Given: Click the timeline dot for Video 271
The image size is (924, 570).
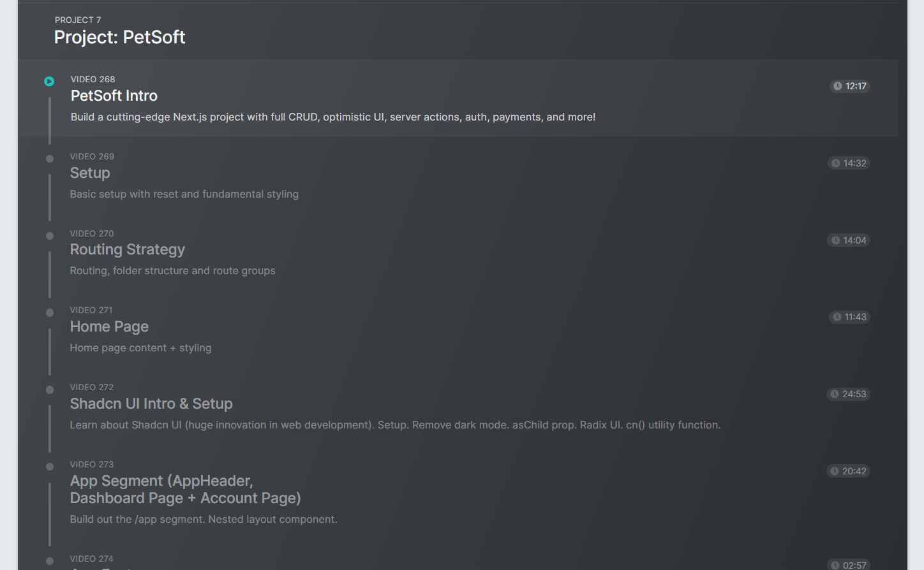Looking at the screenshot, I should pos(50,312).
